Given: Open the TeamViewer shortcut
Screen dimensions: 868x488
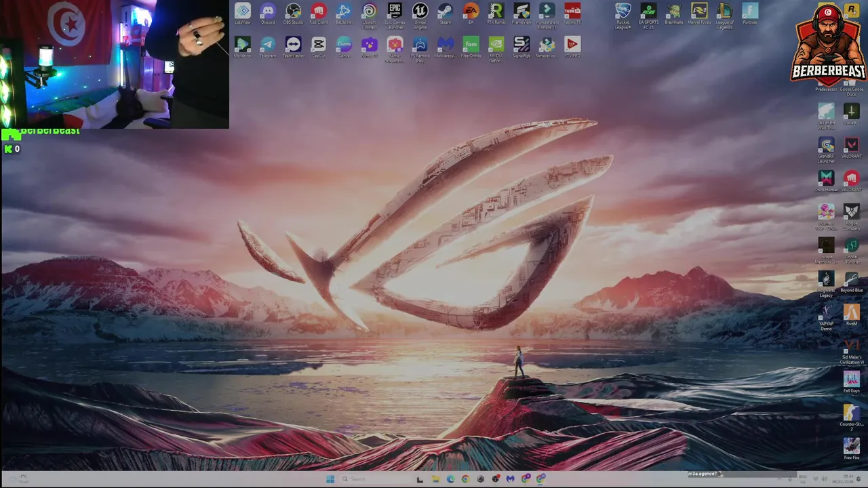Looking at the screenshot, I should (293, 47).
